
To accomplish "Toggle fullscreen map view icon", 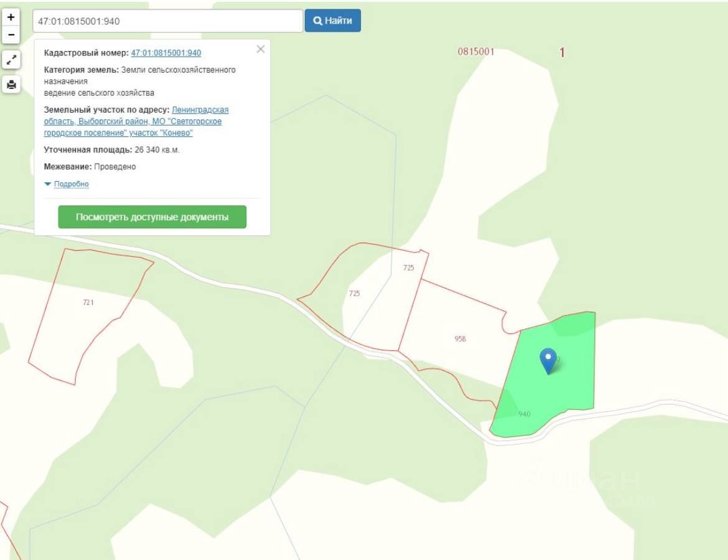I will tap(11, 60).
